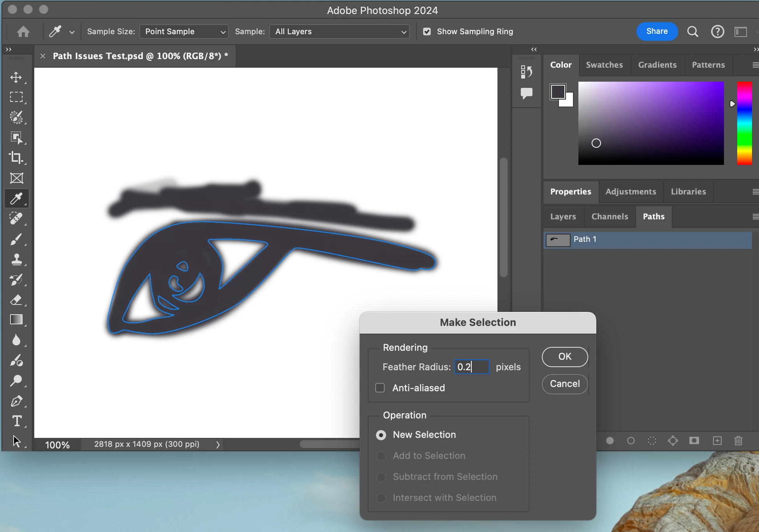
Task: Click the delete path trash icon
Action: [738, 441]
